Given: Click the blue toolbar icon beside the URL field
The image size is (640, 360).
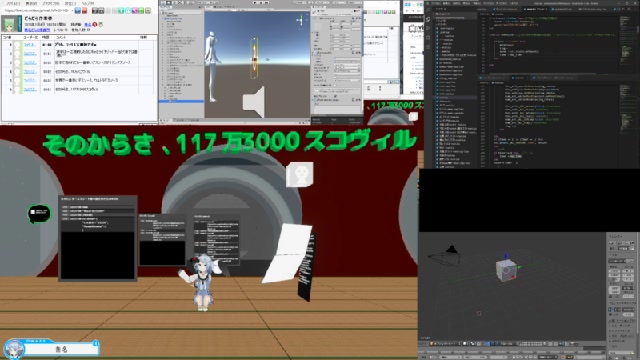Looking at the screenshot, I should click(78, 11).
